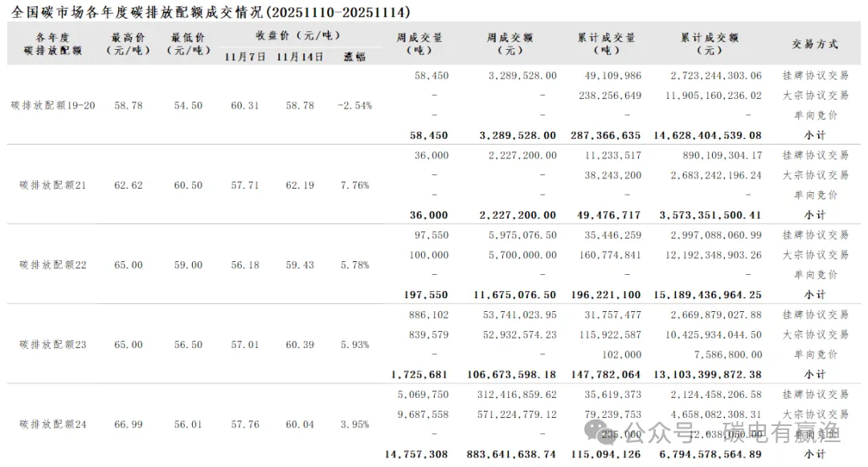Select the 最低价 column header
Viewport: 868px width, 467px height.
[x=188, y=43]
